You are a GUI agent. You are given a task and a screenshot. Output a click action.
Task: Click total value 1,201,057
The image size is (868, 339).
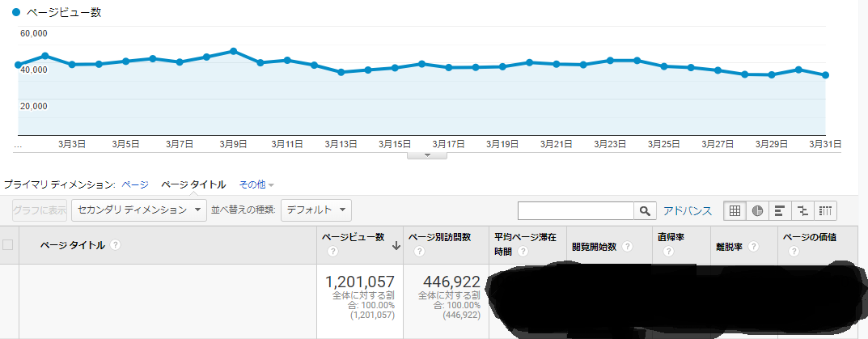pyautogui.click(x=360, y=282)
